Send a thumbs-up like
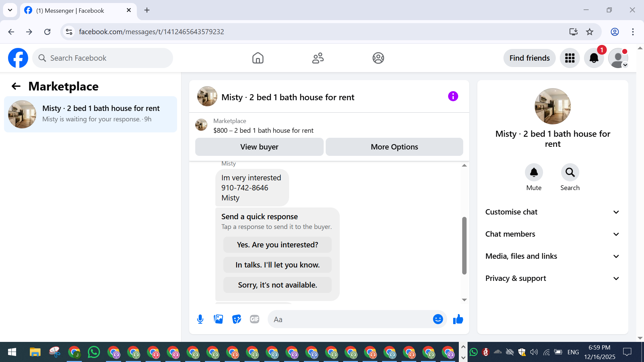 (458, 319)
